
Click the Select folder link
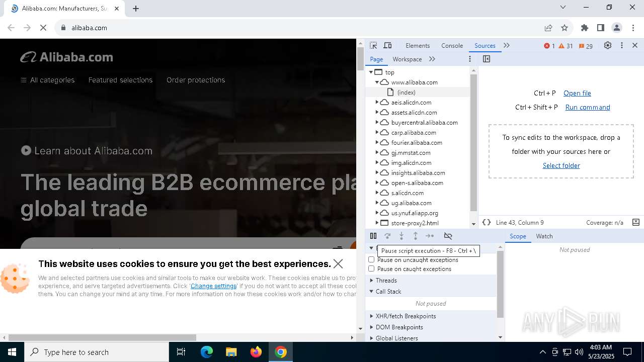tap(561, 165)
